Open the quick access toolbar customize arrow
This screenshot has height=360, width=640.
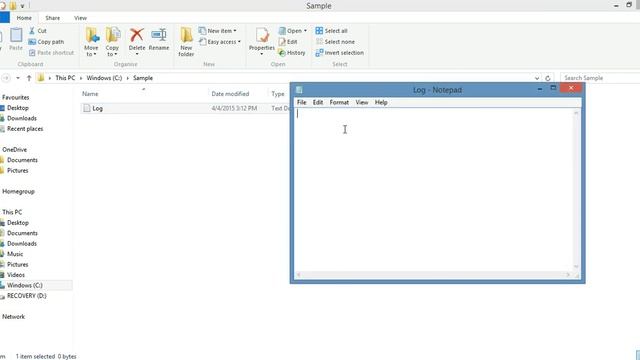[22, 6]
